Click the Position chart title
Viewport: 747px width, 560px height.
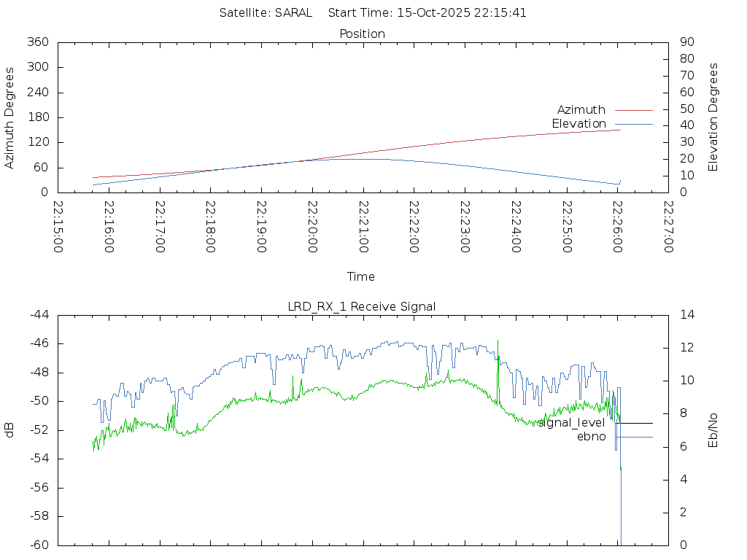(x=362, y=34)
